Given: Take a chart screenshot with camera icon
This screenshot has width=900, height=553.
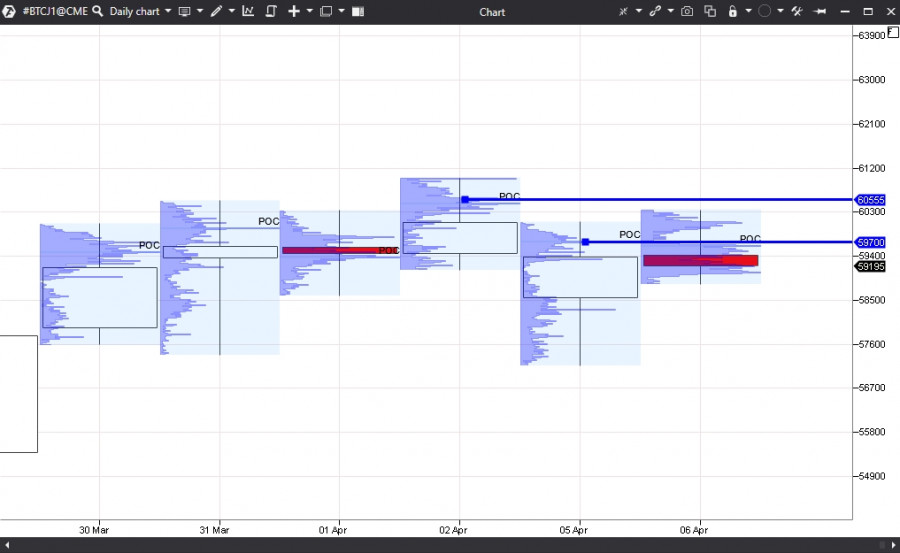Looking at the screenshot, I should [x=686, y=11].
